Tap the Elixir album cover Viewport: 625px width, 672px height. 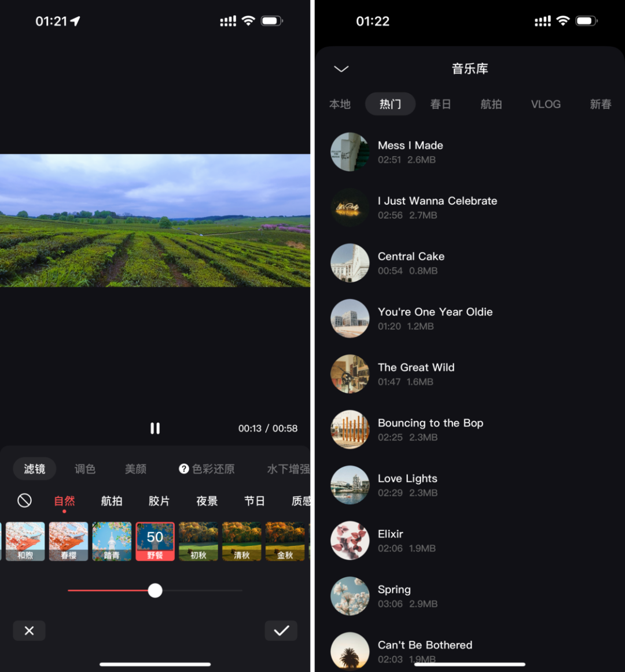(x=350, y=540)
